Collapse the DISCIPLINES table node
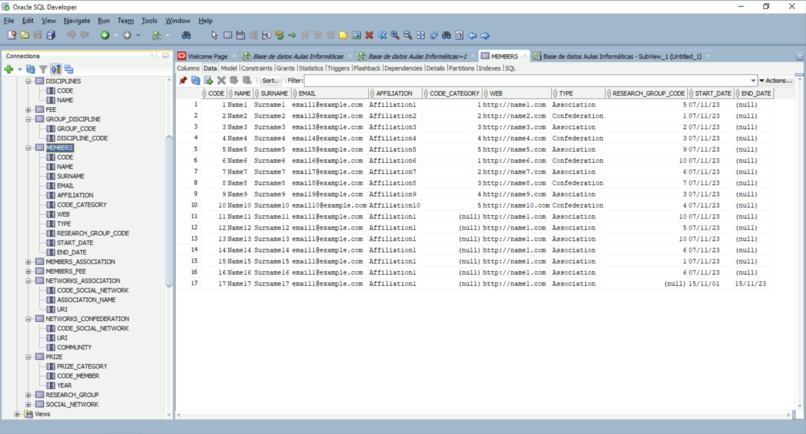 pyautogui.click(x=28, y=81)
